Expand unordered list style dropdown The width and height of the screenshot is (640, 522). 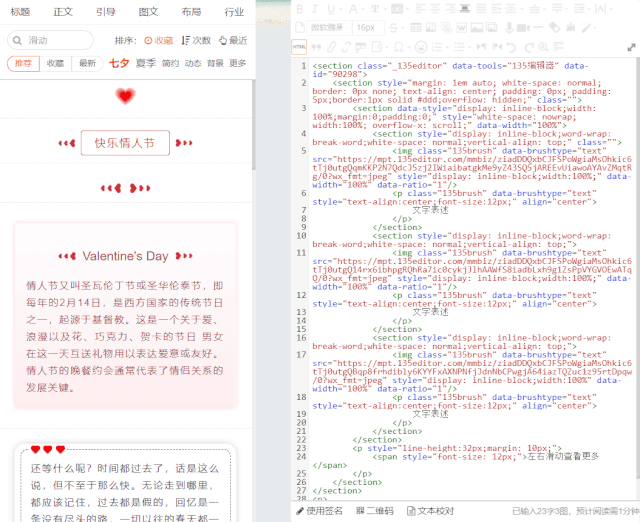469,48
